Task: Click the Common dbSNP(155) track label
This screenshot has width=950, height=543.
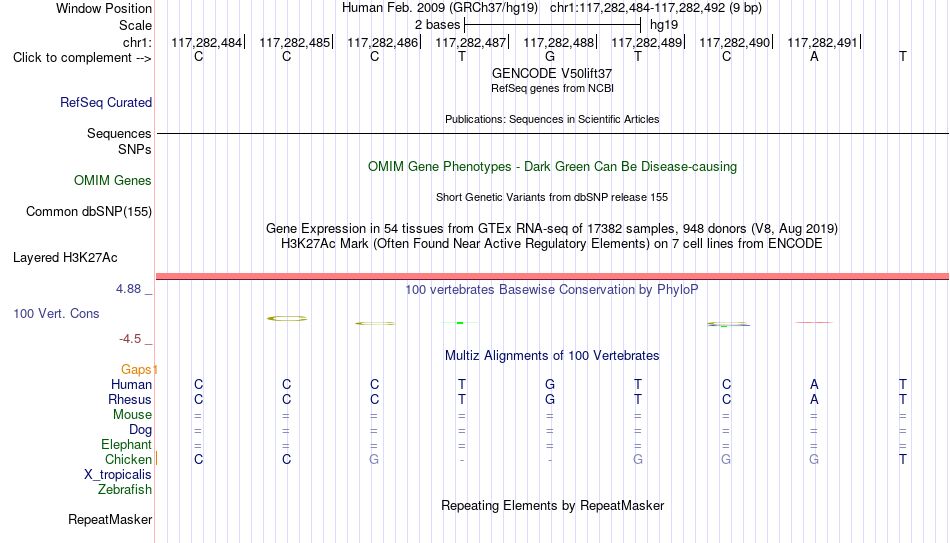Action: point(89,212)
